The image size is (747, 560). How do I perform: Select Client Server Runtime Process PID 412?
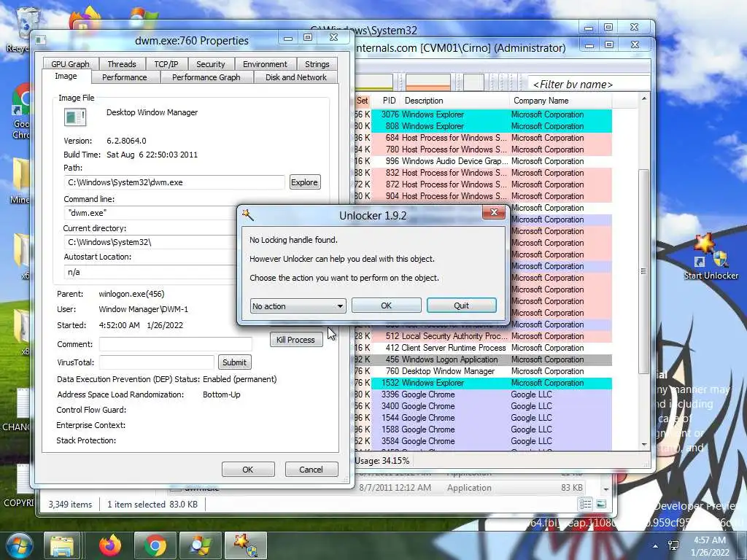[484, 348]
